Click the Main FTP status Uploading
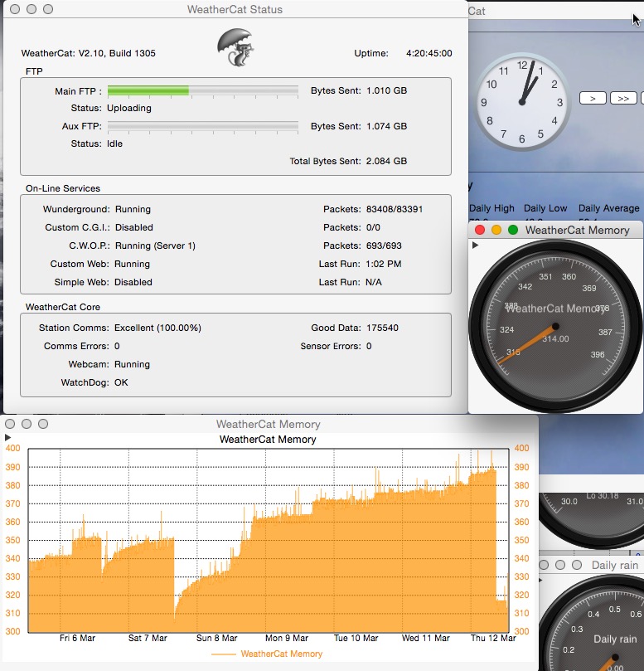Screen dimensions: 644x671 (x=129, y=108)
